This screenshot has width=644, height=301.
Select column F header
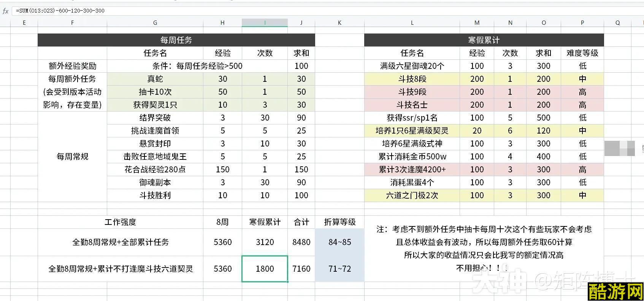click(x=72, y=23)
